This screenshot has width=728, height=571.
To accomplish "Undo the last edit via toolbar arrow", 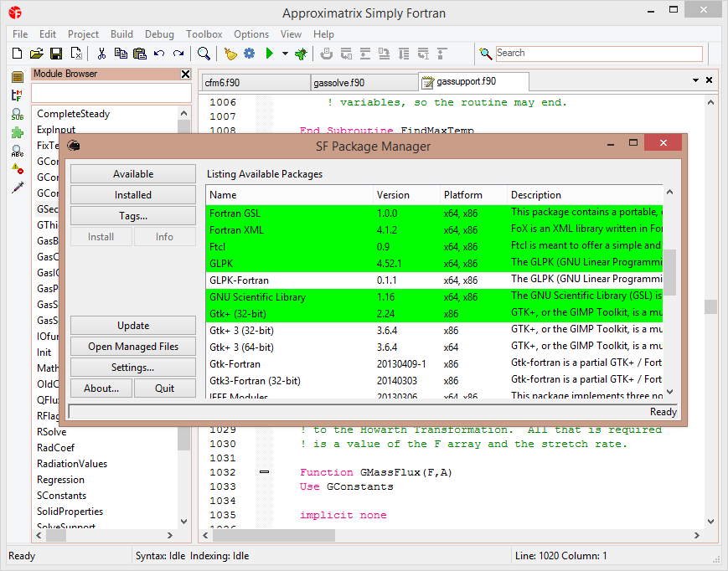I will 159,54.
